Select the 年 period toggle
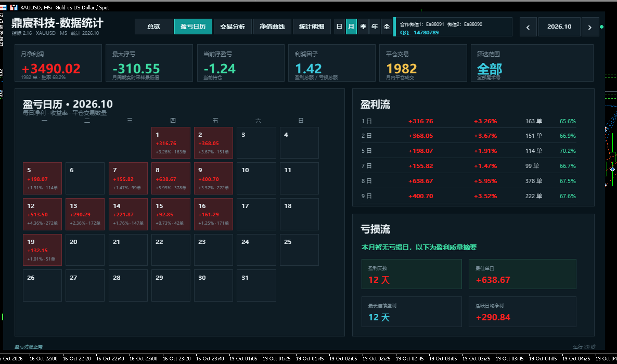The image size is (617, 364). (375, 27)
